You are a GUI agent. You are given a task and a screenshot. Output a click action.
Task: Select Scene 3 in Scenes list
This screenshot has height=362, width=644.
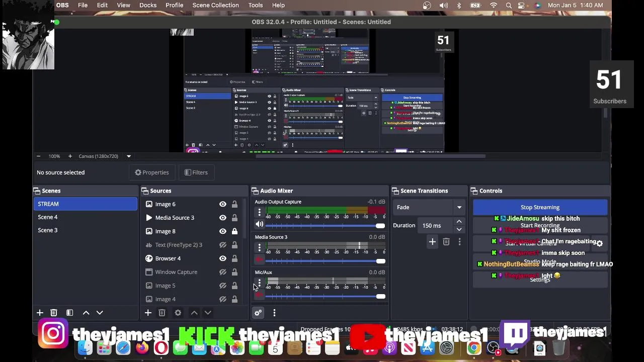tap(85, 230)
